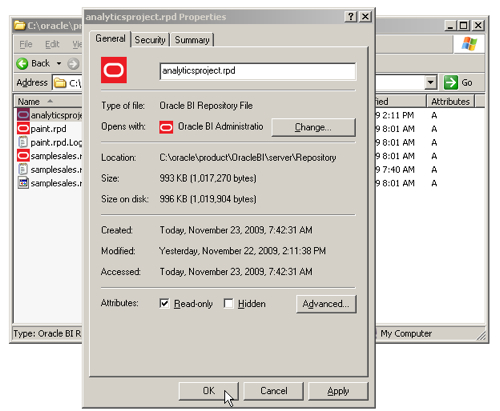
Task: Click the green Back arrow in Explorer
Action: pyautogui.click(x=22, y=63)
